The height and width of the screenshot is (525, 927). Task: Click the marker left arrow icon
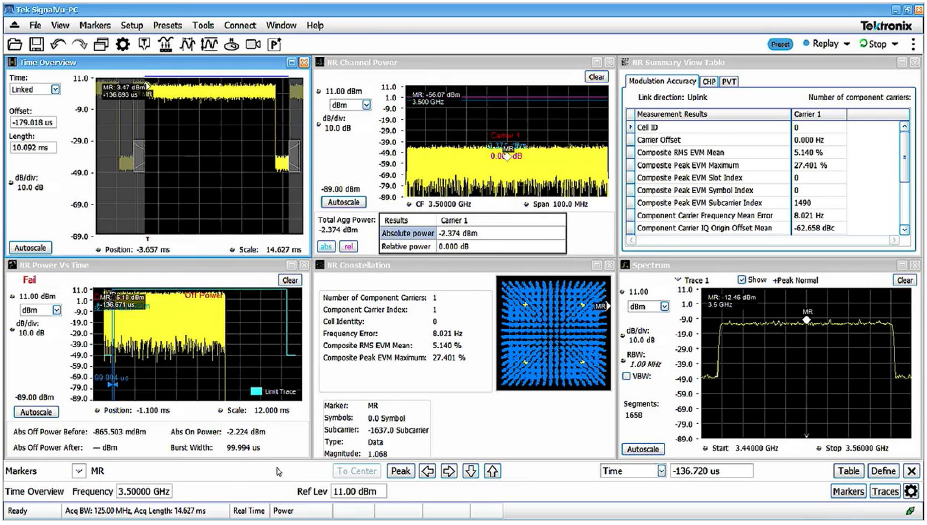427,471
